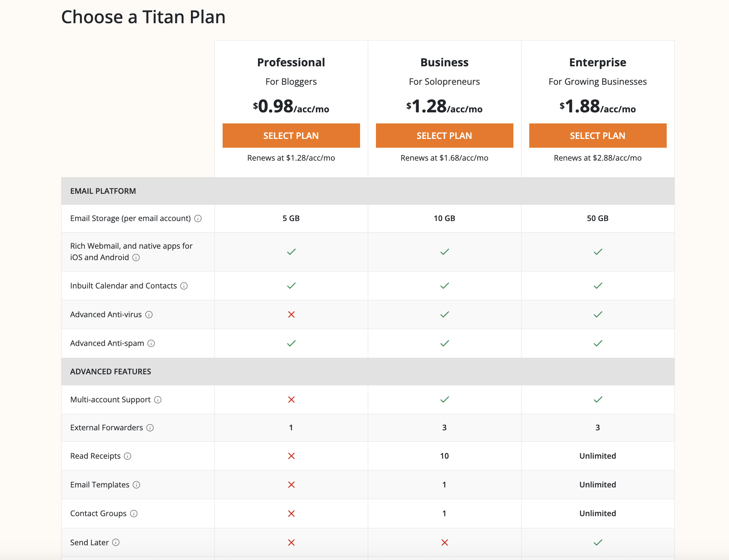The image size is (729, 560).
Task: Click the '5 GB' storage cell
Action: (x=291, y=218)
